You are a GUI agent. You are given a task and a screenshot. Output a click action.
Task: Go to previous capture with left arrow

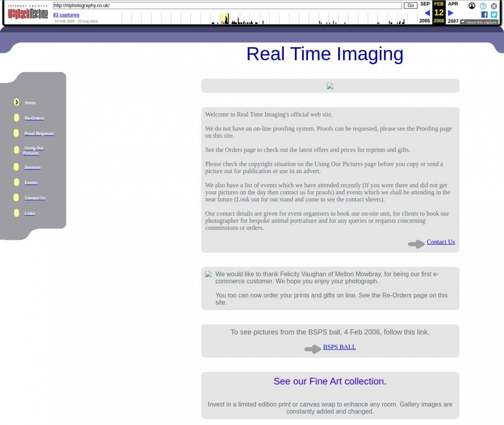(427, 13)
